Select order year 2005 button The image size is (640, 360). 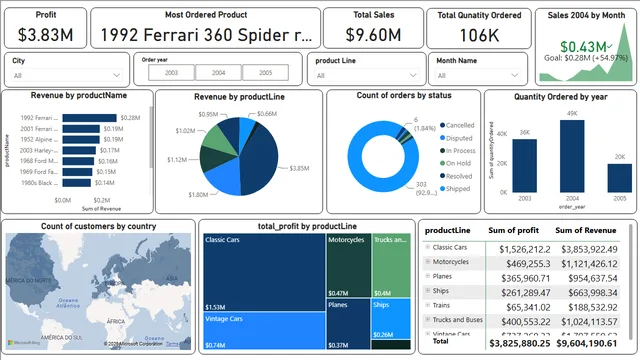(x=265, y=73)
